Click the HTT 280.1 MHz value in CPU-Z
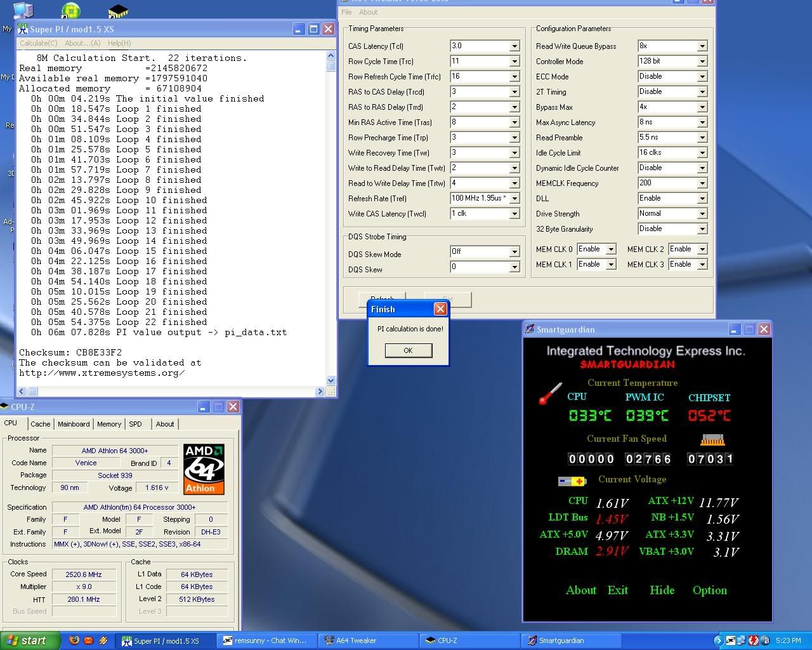Viewport: 812px width, 650px height. 84,599
